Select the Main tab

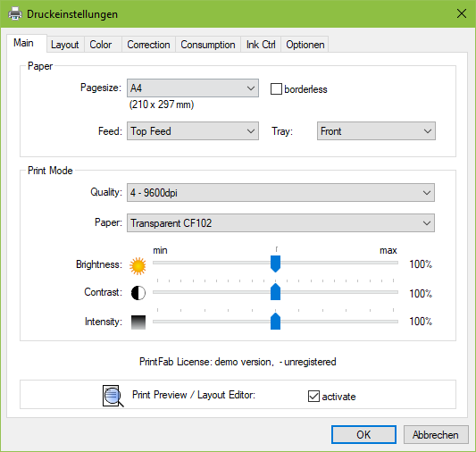(27, 43)
